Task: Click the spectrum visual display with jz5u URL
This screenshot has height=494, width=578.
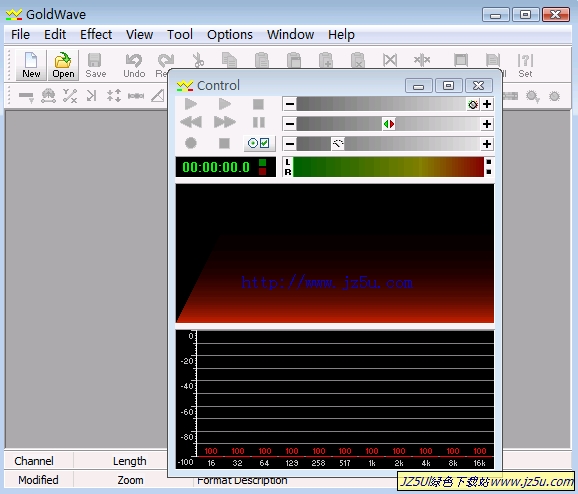Action: pyautogui.click(x=335, y=254)
